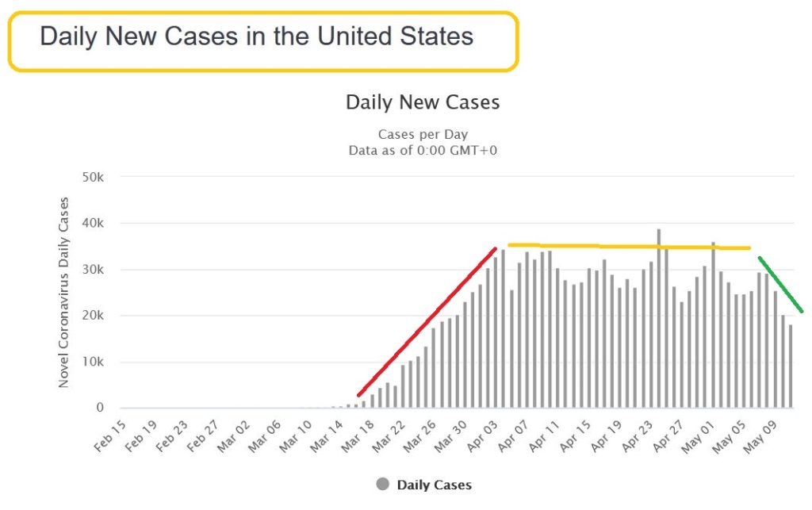Screen dimensions: 812x510
Task: Click the 10k y-axis label
Action: click(93, 362)
